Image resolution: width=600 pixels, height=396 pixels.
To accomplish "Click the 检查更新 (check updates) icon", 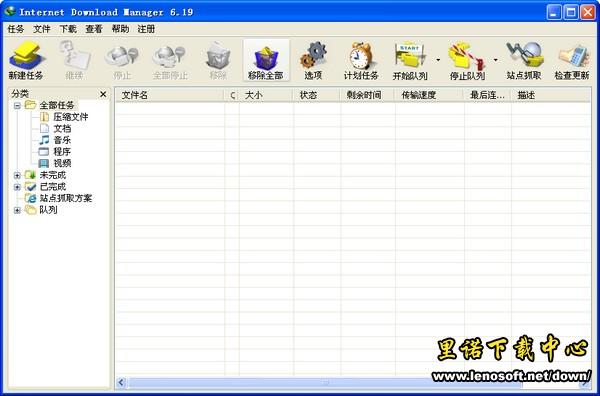I will [572, 60].
